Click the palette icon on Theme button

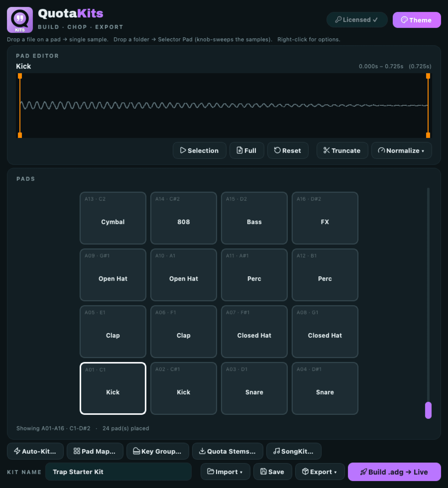click(404, 20)
